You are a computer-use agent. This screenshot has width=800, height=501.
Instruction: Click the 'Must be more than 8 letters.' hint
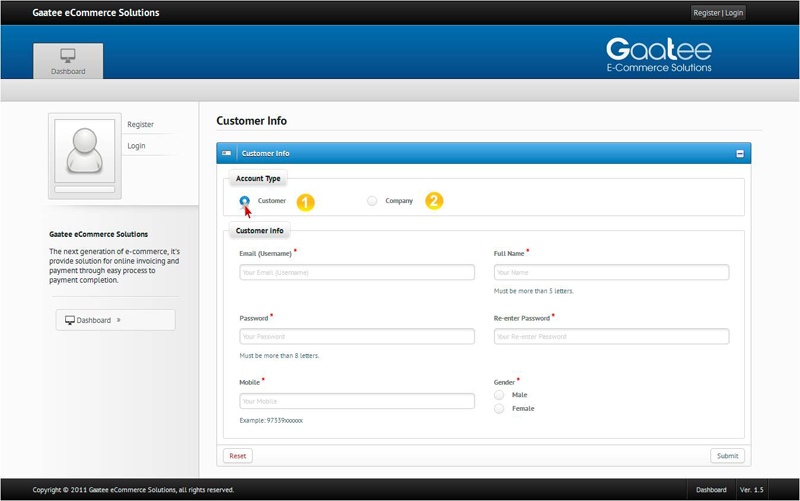pos(279,356)
